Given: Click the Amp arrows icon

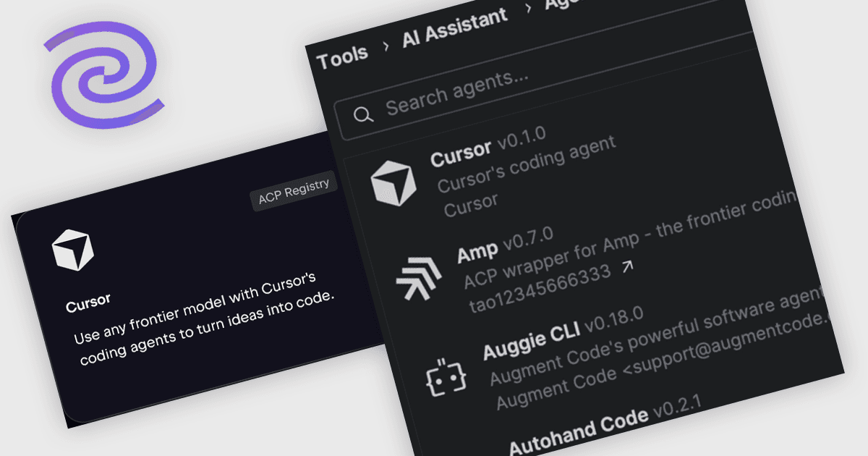Looking at the screenshot, I should (x=419, y=279).
